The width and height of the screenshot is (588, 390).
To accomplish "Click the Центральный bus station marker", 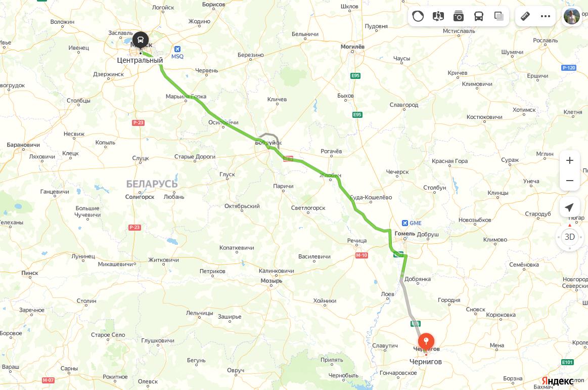I will click(140, 40).
